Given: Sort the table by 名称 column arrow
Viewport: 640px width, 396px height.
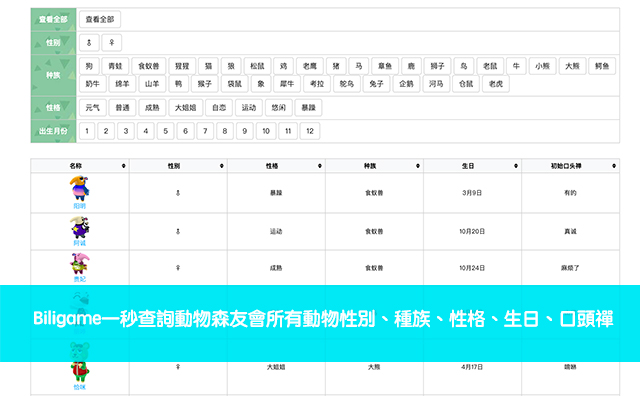Looking at the screenshot, I should [123, 166].
